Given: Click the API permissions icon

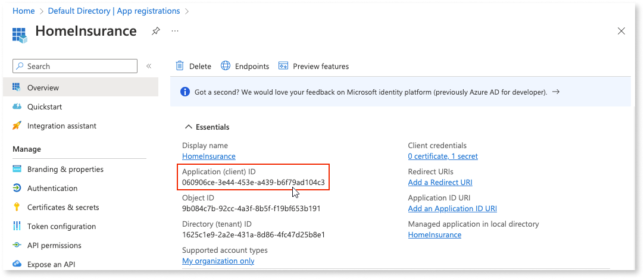Looking at the screenshot, I should [17, 245].
